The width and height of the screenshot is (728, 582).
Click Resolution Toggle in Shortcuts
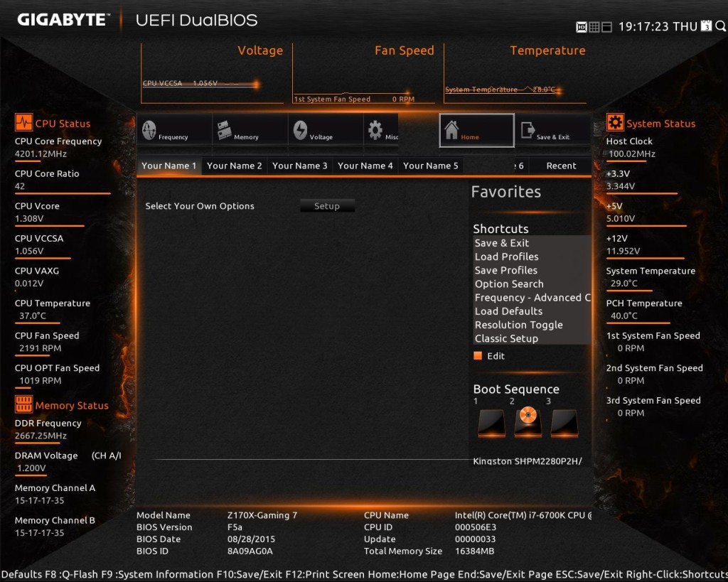(x=518, y=325)
